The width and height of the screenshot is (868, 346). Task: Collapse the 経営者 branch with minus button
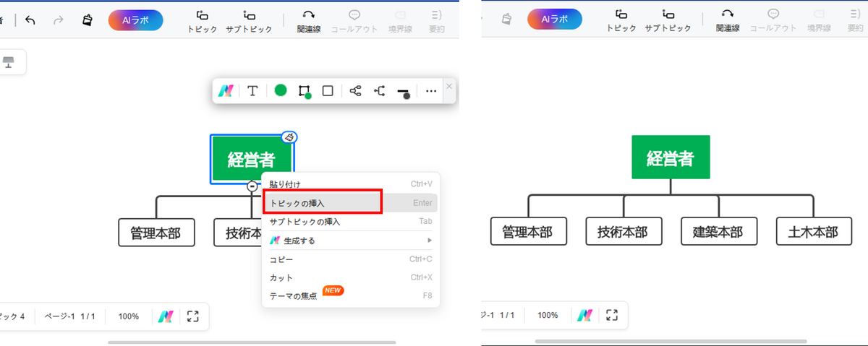252,186
